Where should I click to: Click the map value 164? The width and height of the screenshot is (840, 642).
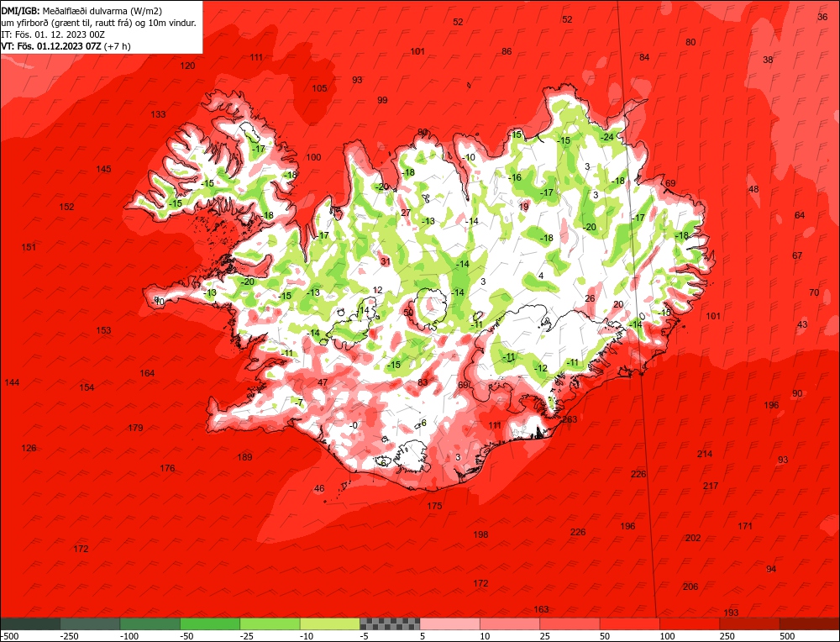tap(147, 373)
